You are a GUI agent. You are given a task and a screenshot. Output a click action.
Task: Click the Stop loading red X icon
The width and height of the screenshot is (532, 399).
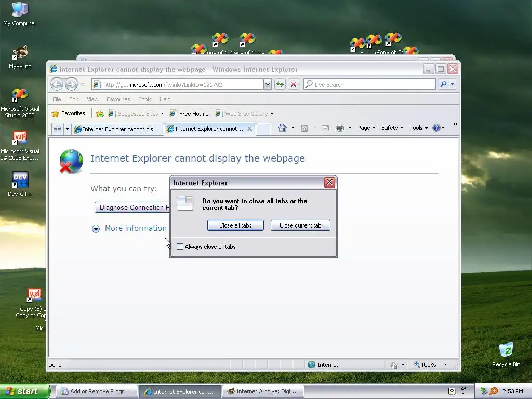pyautogui.click(x=294, y=84)
